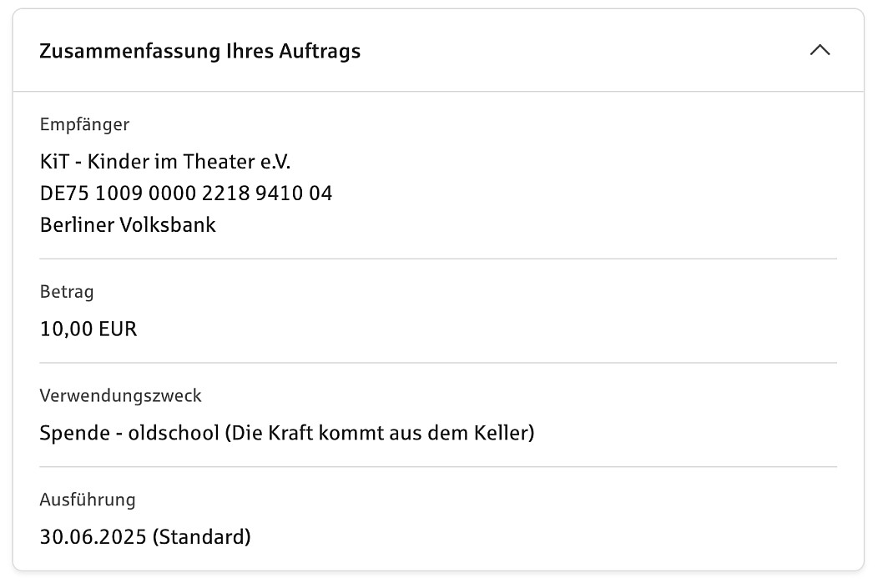Click the divider line below the purpose text

tap(438, 467)
